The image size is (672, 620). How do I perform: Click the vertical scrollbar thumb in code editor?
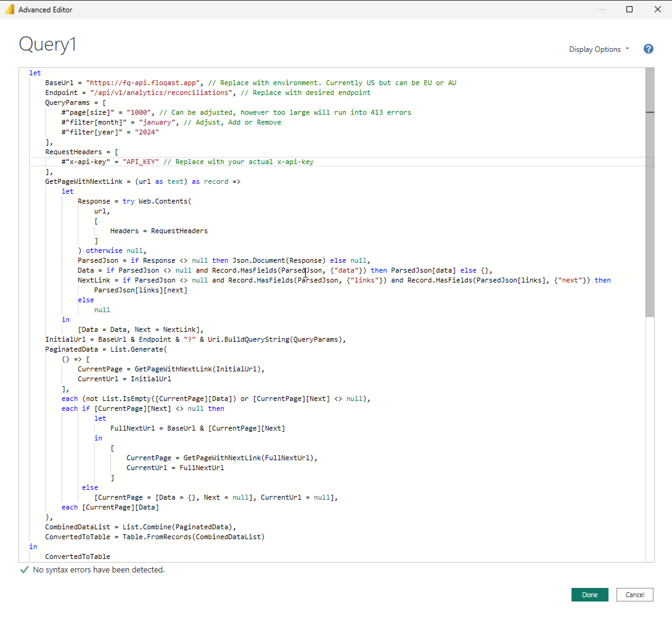pyautogui.click(x=650, y=192)
